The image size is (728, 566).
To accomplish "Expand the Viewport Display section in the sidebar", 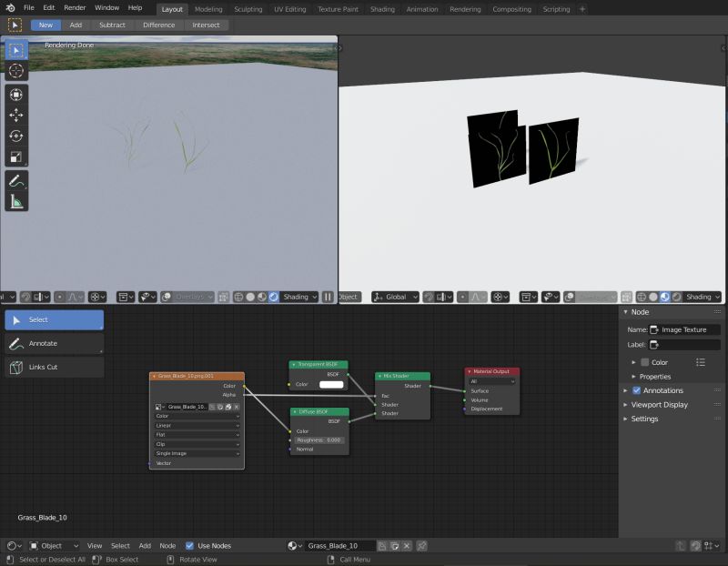I will click(x=660, y=405).
